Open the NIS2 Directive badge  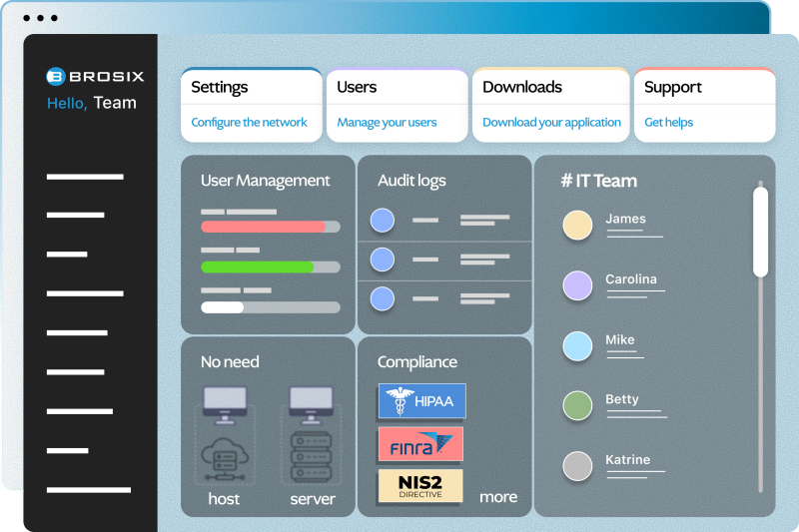420,485
